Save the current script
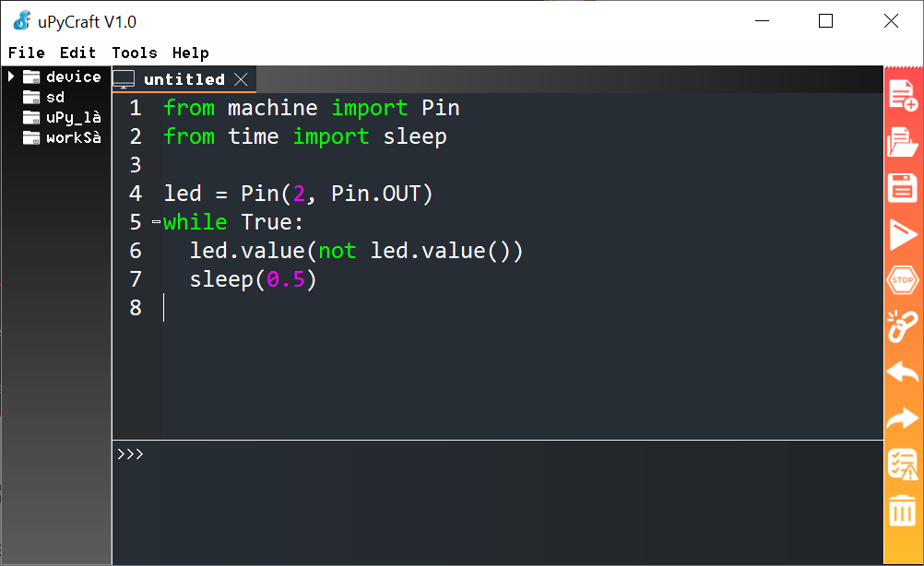Viewport: 924px width, 566px height. (x=902, y=188)
